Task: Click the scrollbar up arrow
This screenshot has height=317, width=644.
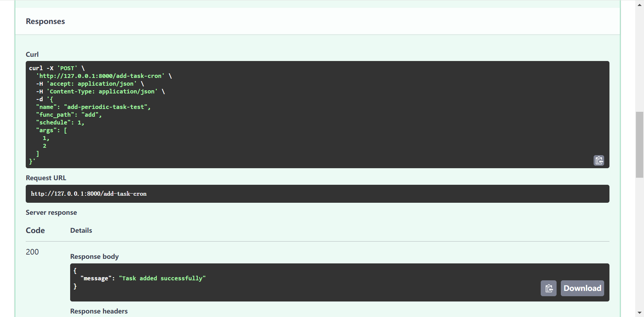Action: tap(639, 5)
